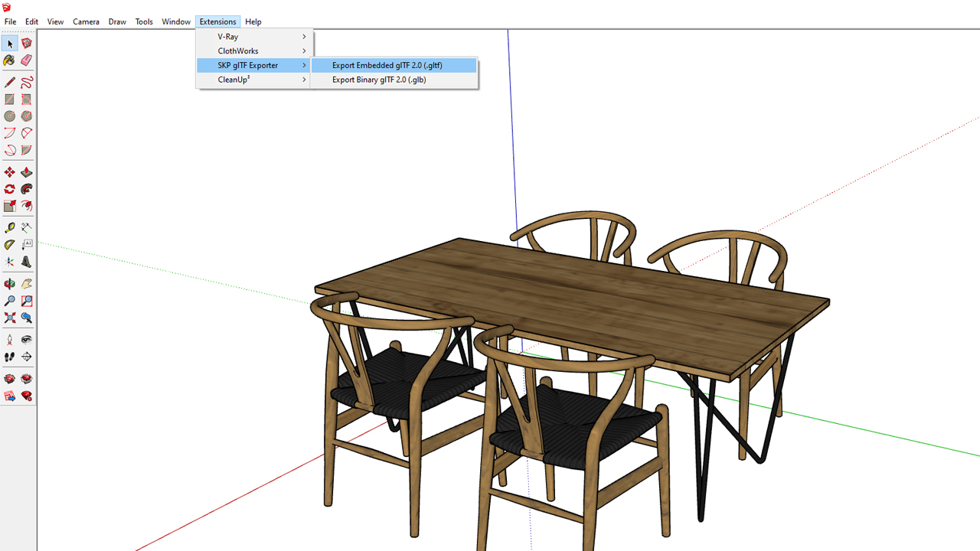The height and width of the screenshot is (551, 980).
Task: Activate the Section Plane tool
Action: pyautogui.click(x=27, y=357)
